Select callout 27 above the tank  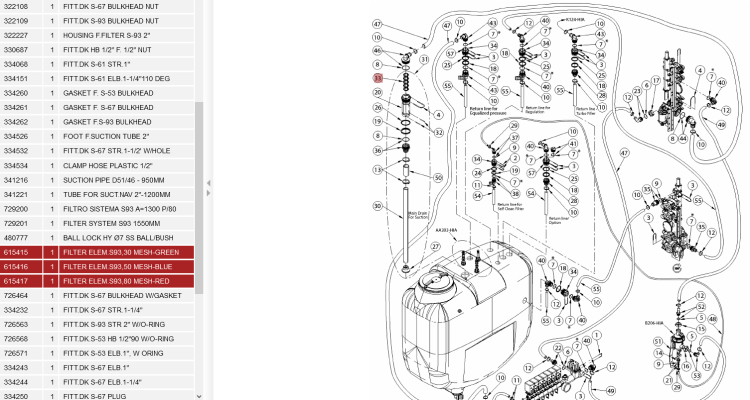pyautogui.click(x=435, y=246)
